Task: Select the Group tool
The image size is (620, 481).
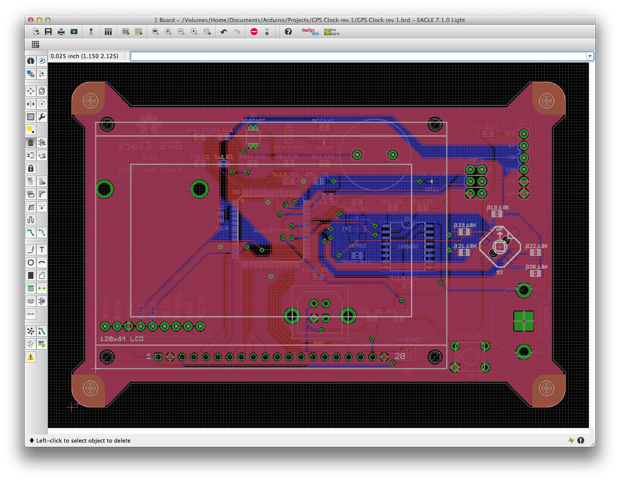Action: point(31,117)
